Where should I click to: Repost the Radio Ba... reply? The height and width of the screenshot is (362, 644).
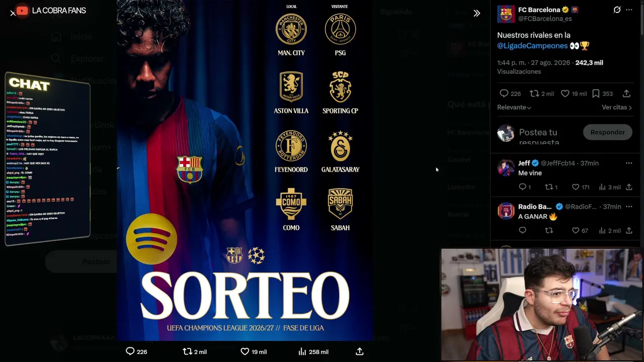pos(549,231)
